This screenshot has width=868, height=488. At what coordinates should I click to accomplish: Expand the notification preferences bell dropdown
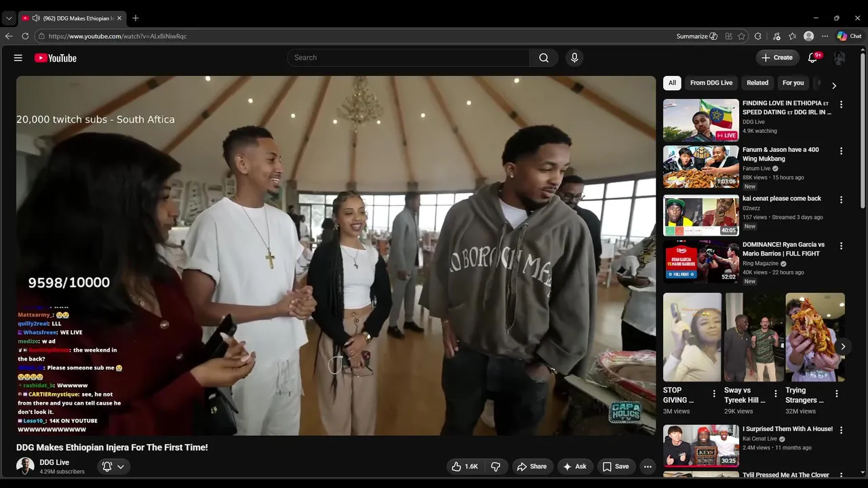click(x=113, y=466)
